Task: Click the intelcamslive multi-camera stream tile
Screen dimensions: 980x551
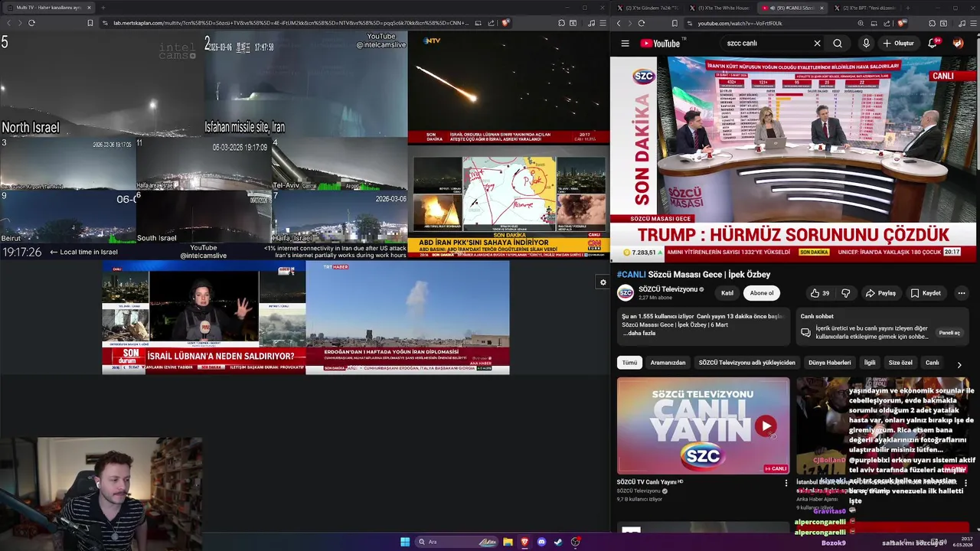Action: tap(204, 145)
